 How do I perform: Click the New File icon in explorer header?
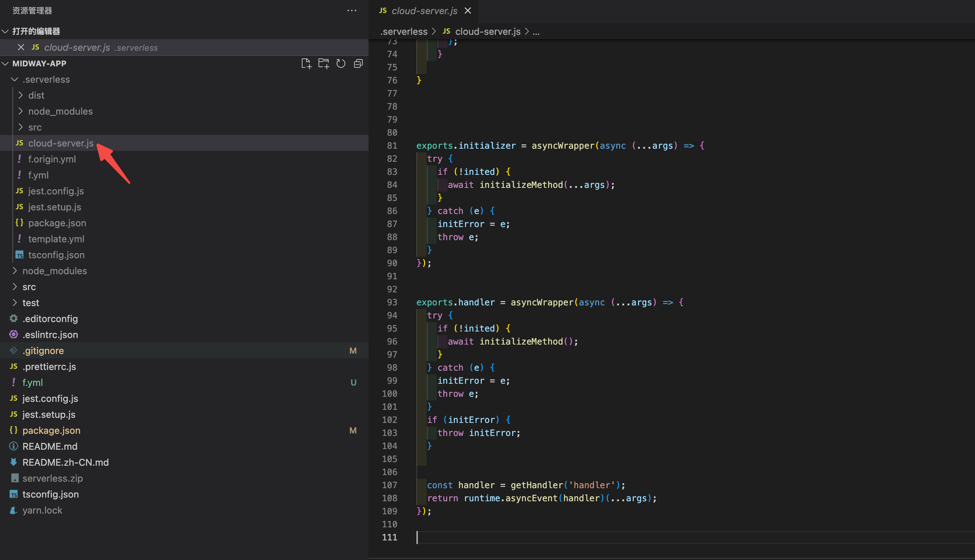306,63
